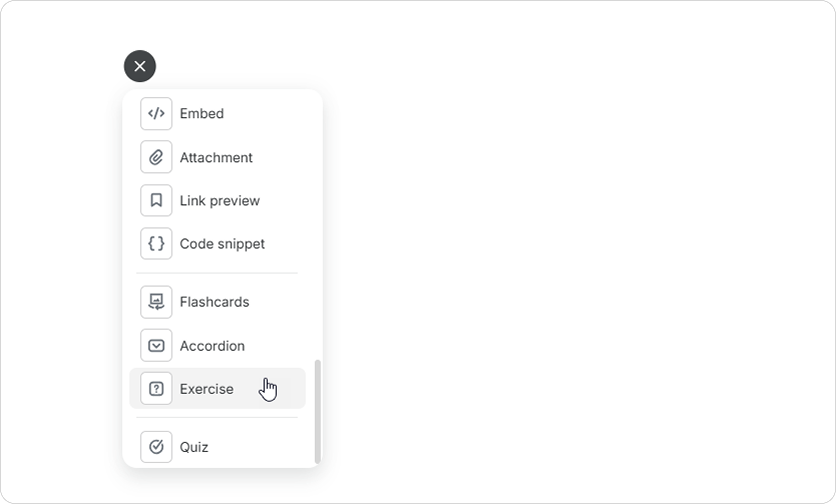
Task: Insert a Link preview block
Action: (x=220, y=201)
